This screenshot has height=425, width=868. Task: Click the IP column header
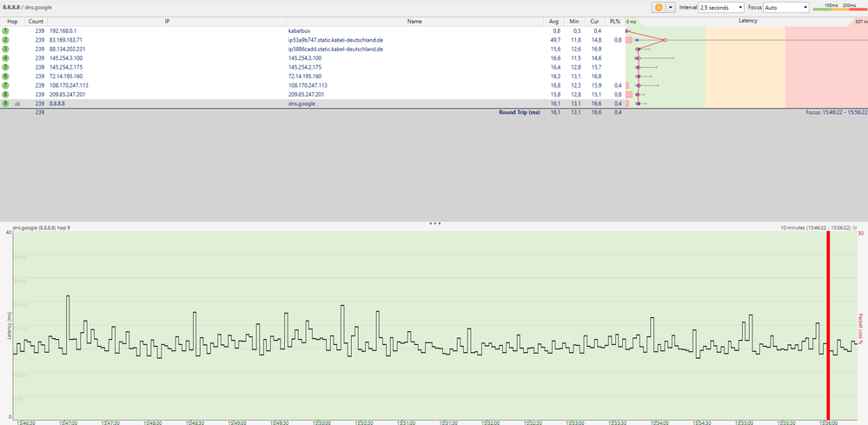point(167,20)
